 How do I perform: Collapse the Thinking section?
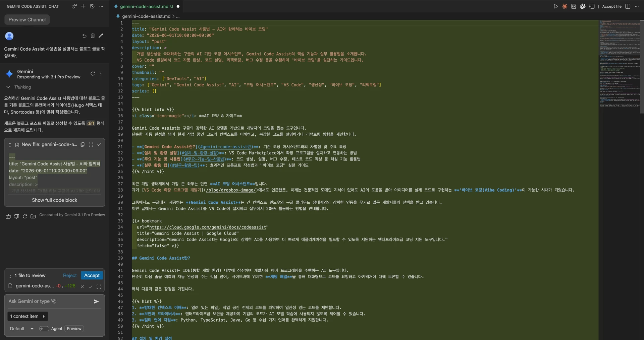[x=8, y=87]
